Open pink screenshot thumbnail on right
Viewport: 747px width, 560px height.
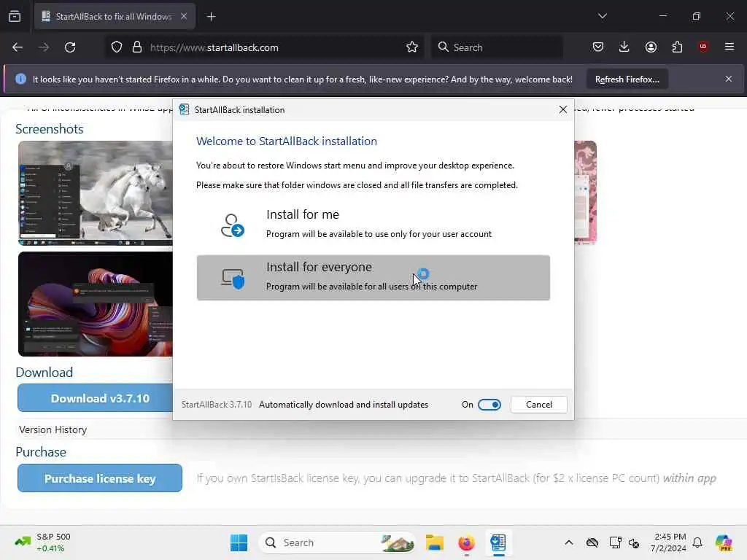tap(586, 192)
